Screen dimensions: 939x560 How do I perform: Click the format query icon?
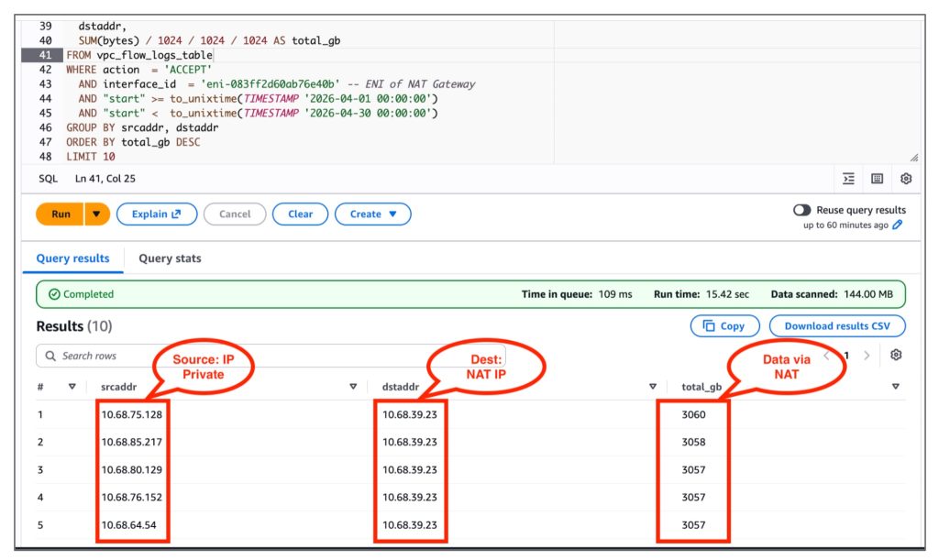pyautogui.click(x=848, y=179)
